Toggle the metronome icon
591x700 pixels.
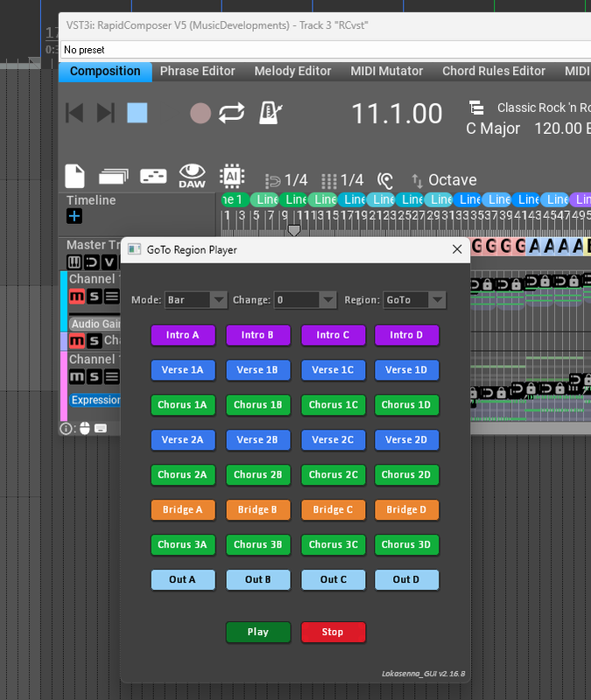(271, 113)
